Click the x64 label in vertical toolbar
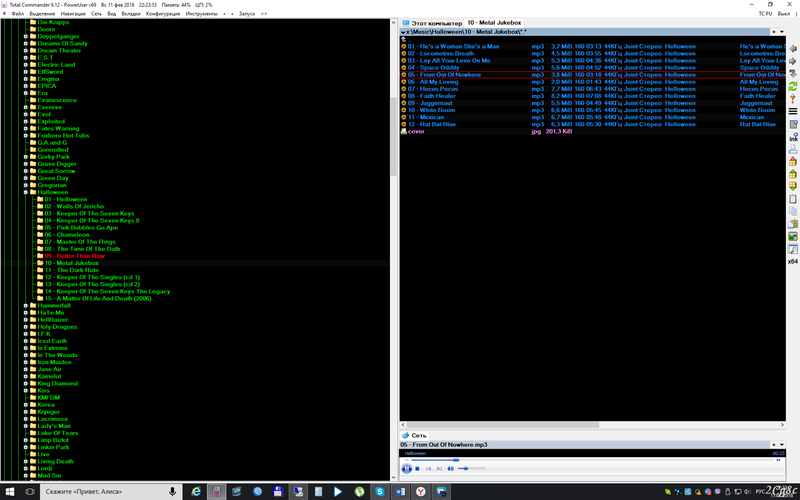This screenshot has height=500, width=800. pos(792,262)
